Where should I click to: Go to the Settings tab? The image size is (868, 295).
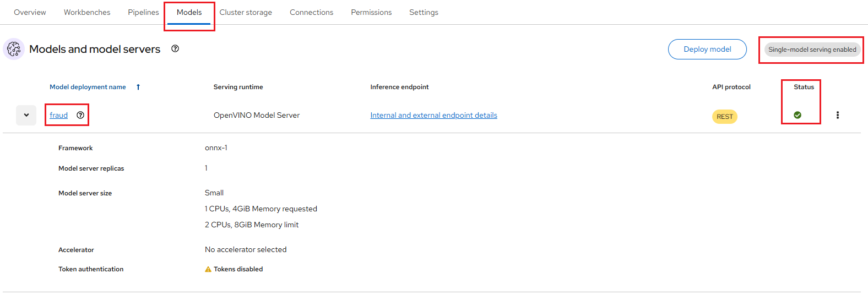(424, 12)
